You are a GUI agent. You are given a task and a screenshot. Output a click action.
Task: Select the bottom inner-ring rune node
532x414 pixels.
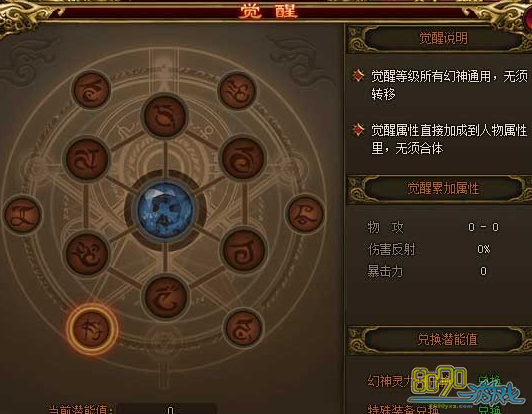tap(166, 298)
